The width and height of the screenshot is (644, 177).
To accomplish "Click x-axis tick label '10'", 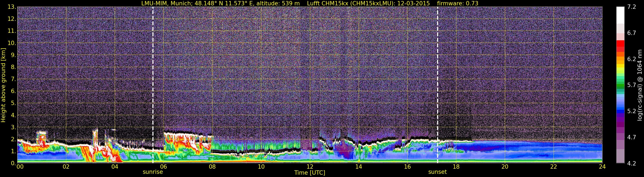I will point(261,167).
